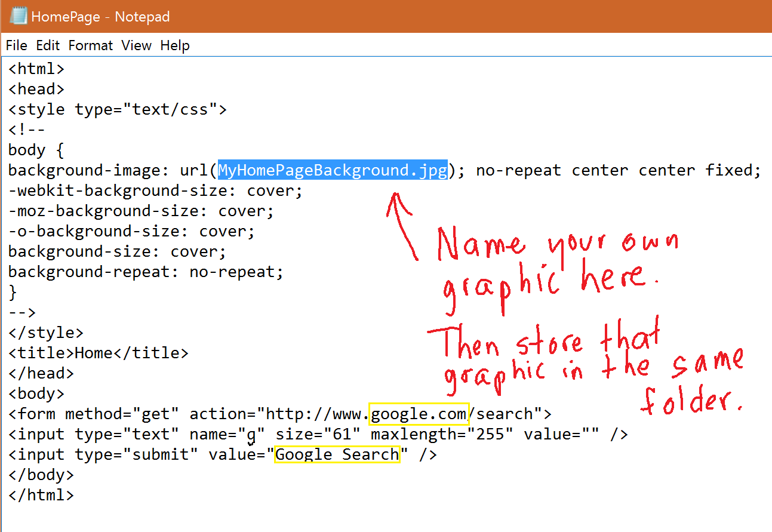Open the File menu
The height and width of the screenshot is (532, 772).
17,45
